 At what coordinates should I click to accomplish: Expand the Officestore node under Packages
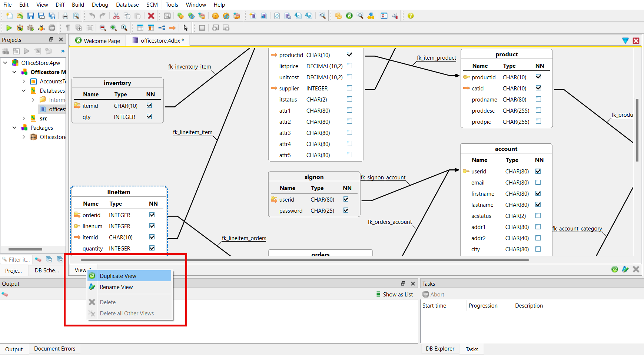(x=24, y=137)
